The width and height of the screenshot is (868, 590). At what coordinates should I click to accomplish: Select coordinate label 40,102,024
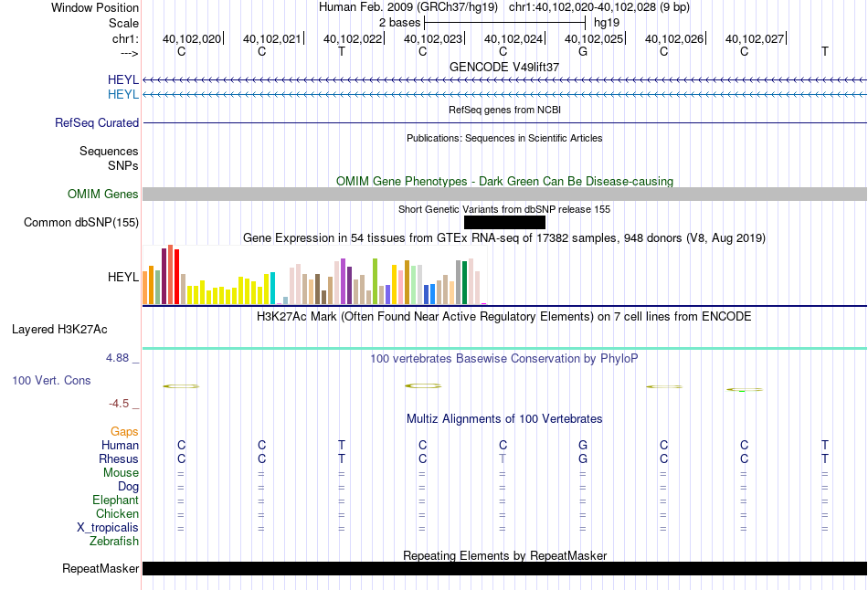click(513, 38)
